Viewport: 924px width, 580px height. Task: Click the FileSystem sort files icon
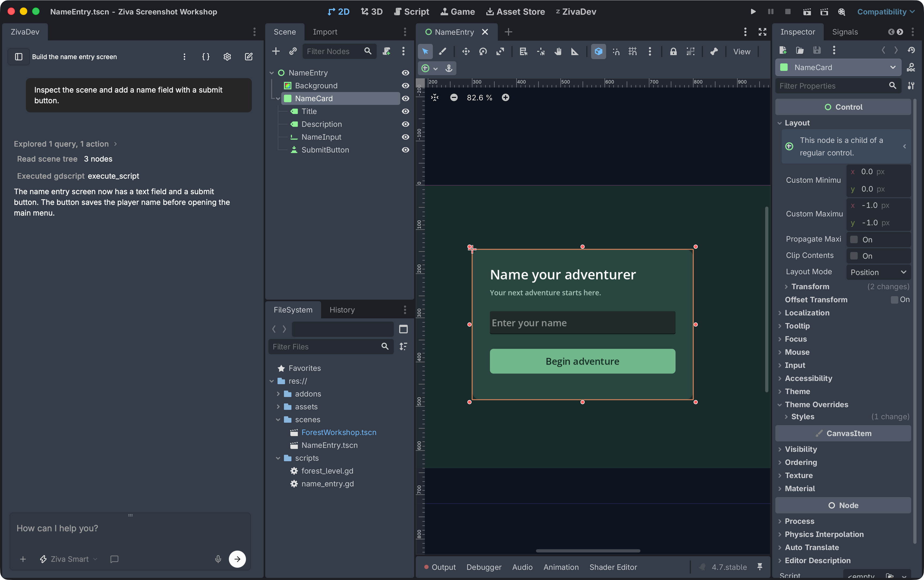(403, 346)
